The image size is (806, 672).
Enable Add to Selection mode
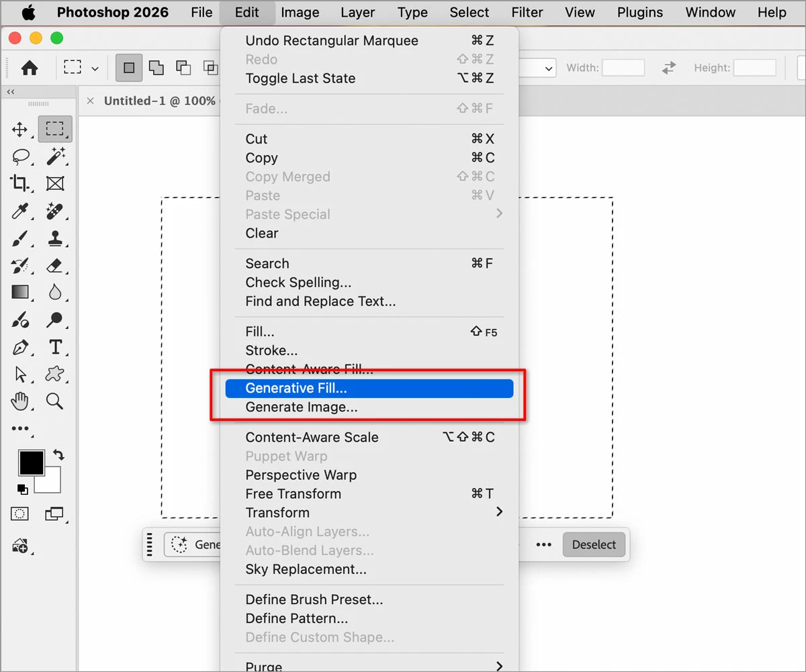pyautogui.click(x=156, y=67)
